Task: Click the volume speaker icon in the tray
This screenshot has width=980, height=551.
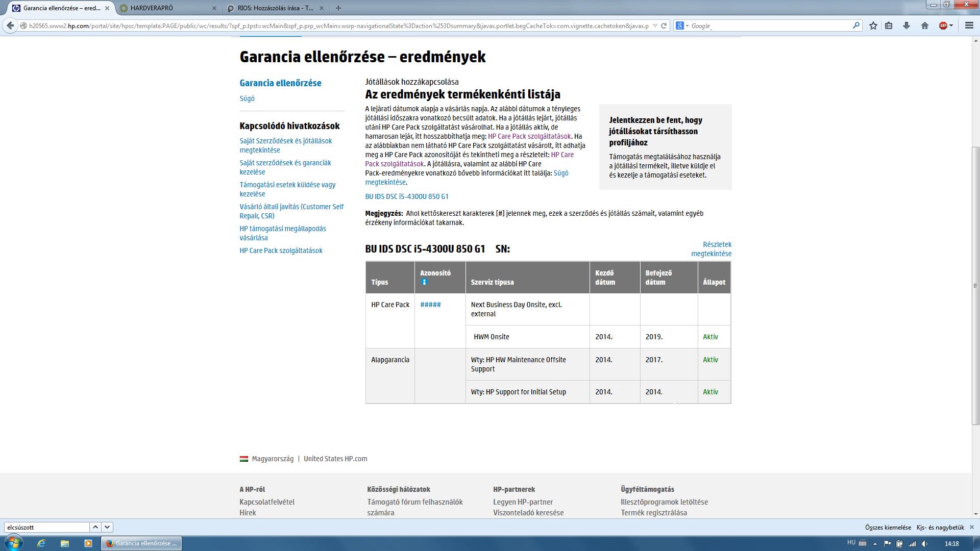Action: [924, 544]
